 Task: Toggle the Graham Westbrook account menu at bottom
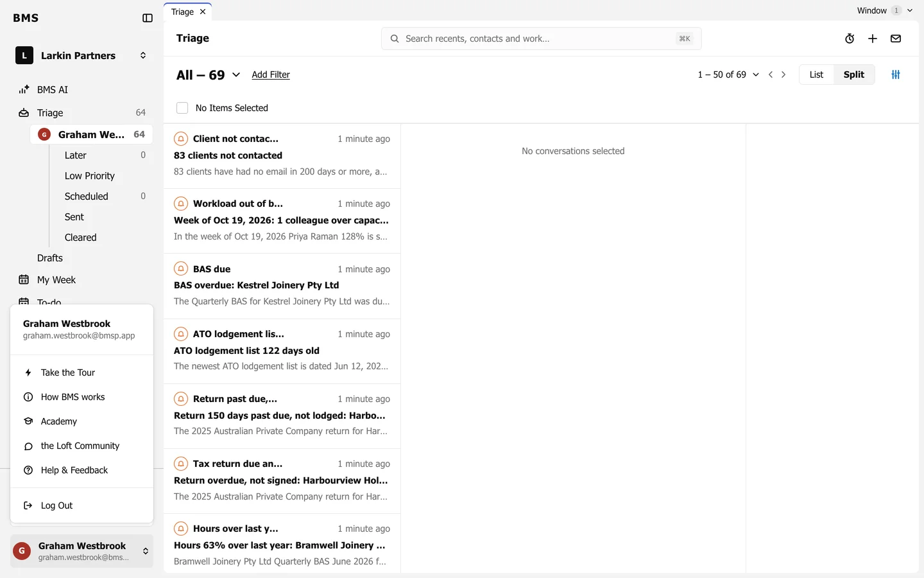[x=81, y=551]
